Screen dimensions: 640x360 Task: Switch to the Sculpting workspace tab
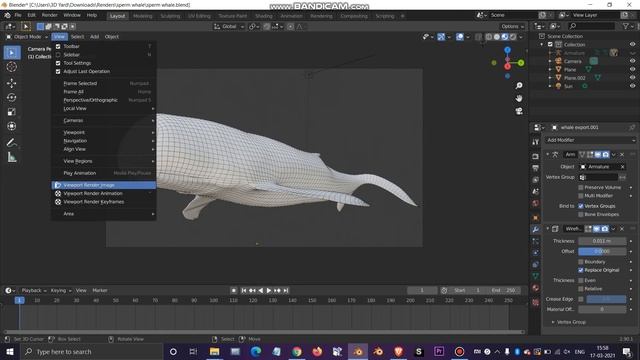[x=170, y=16]
